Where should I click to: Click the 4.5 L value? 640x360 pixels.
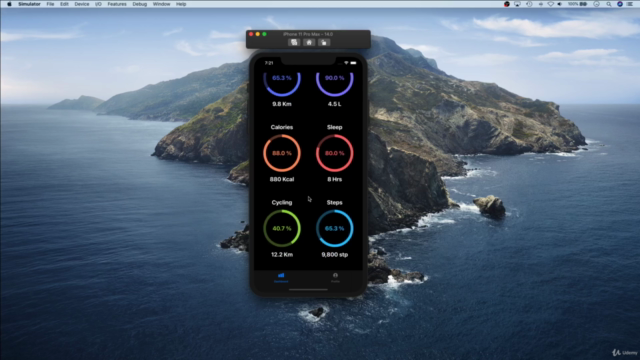[x=335, y=104]
